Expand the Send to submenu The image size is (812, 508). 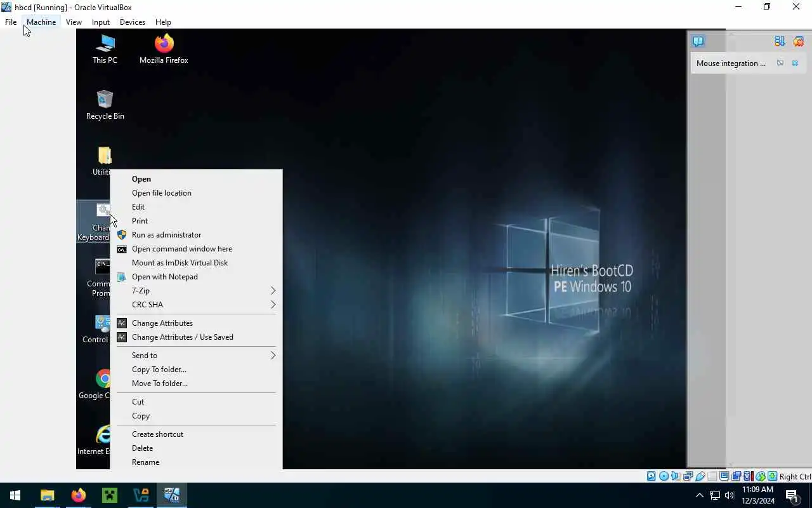[x=196, y=356]
